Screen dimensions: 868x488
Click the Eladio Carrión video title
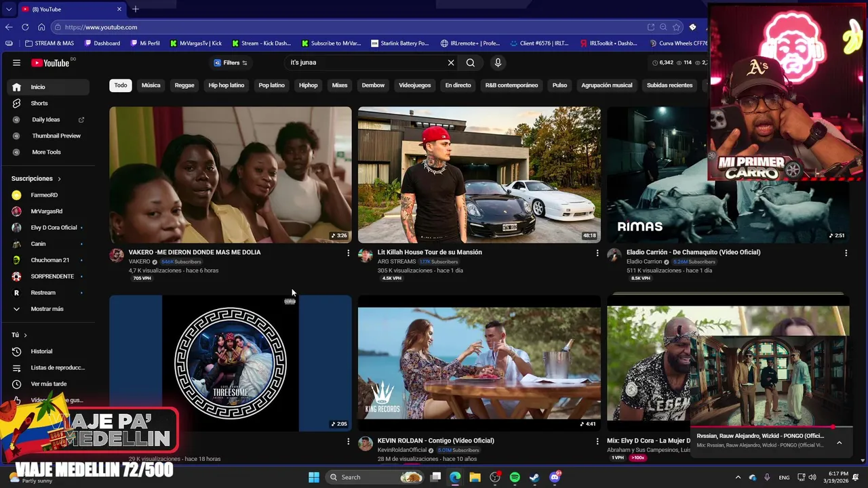click(x=694, y=252)
